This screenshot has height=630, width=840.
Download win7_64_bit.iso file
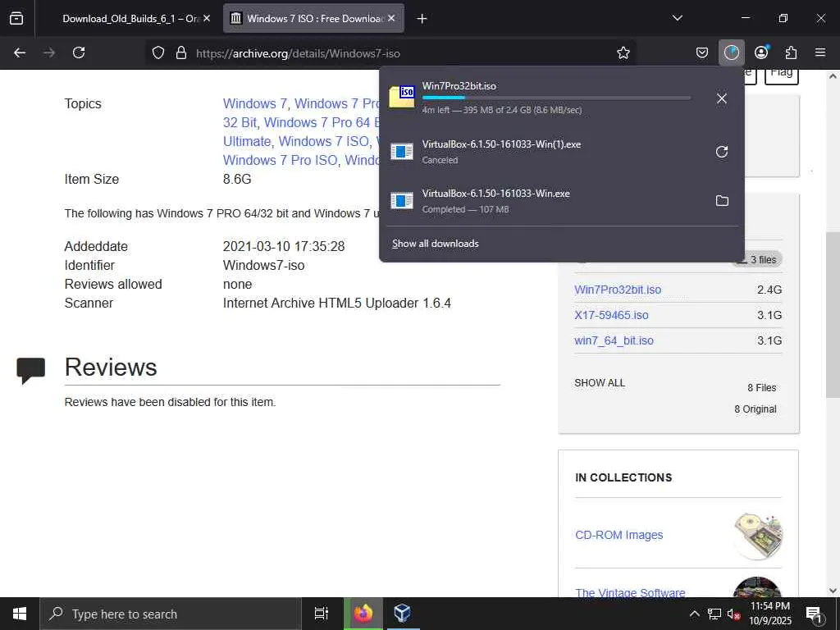[614, 340]
